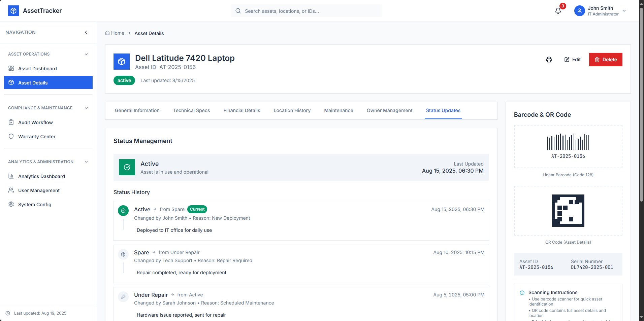Click the Active history entry check icon
Screen dimensions: 644x321
pos(123,211)
